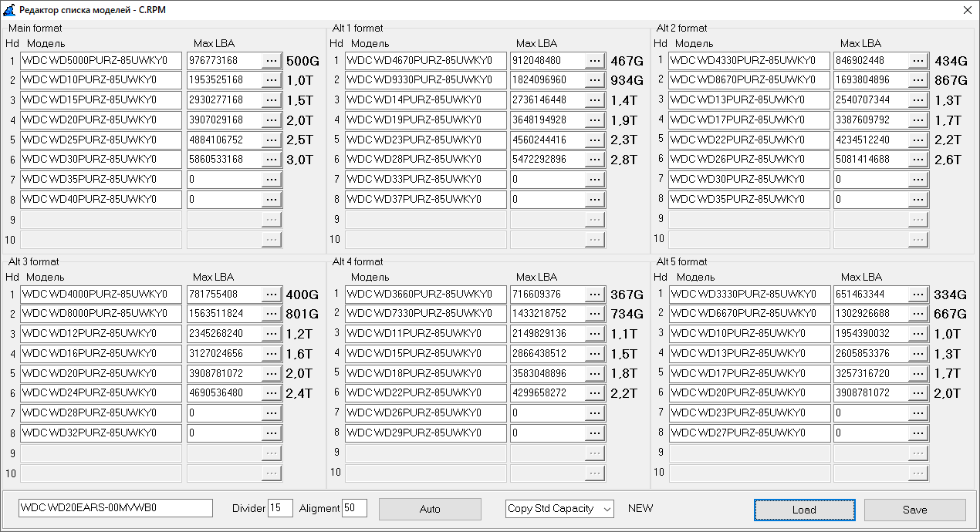Open the Copy Std Capacity dropdown

tap(559, 508)
